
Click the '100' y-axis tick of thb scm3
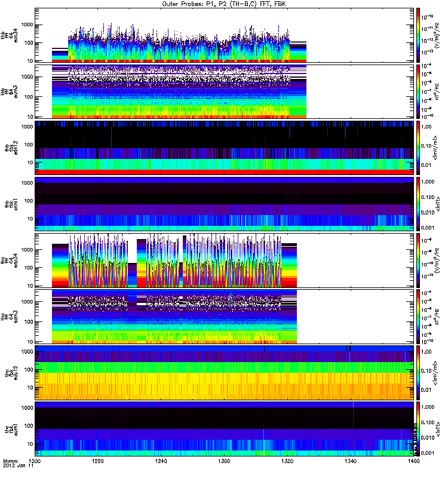tap(29, 97)
